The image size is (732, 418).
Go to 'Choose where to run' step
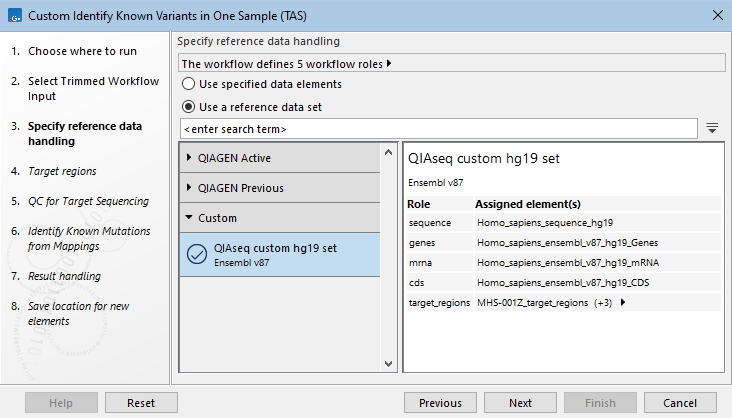[82, 51]
